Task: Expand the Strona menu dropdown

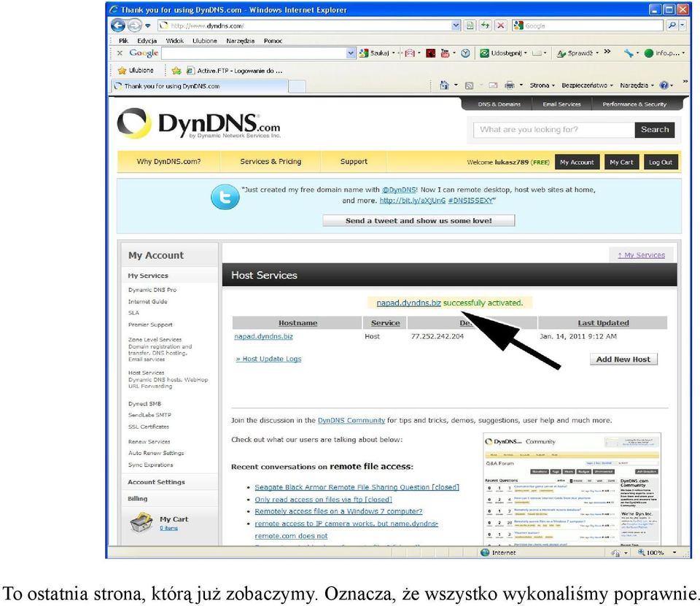Action: pos(553,85)
